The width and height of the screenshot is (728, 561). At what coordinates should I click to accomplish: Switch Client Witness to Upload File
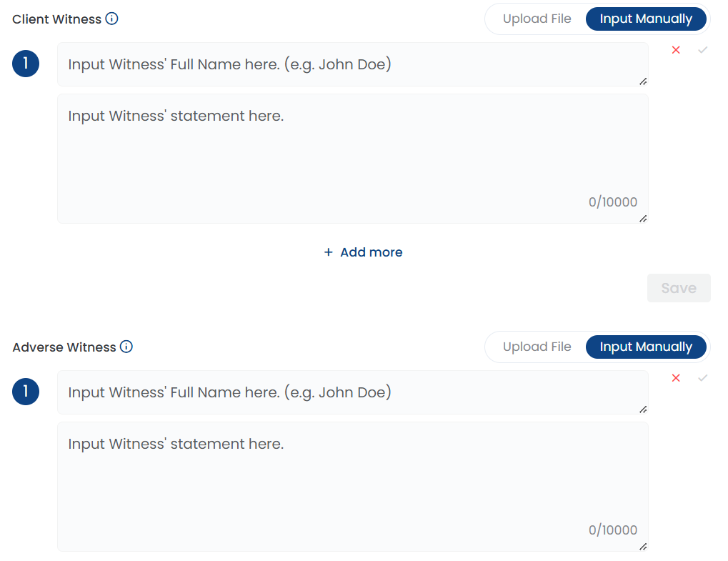coord(537,19)
